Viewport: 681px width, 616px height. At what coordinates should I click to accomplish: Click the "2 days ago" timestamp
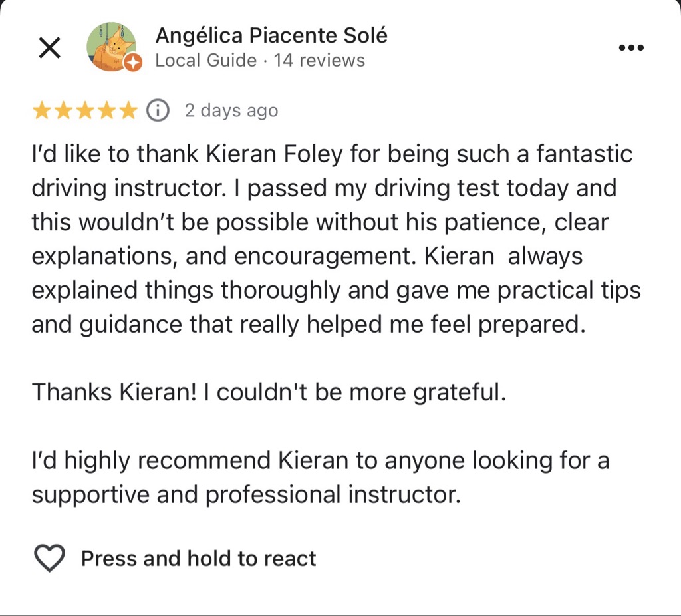click(x=231, y=110)
